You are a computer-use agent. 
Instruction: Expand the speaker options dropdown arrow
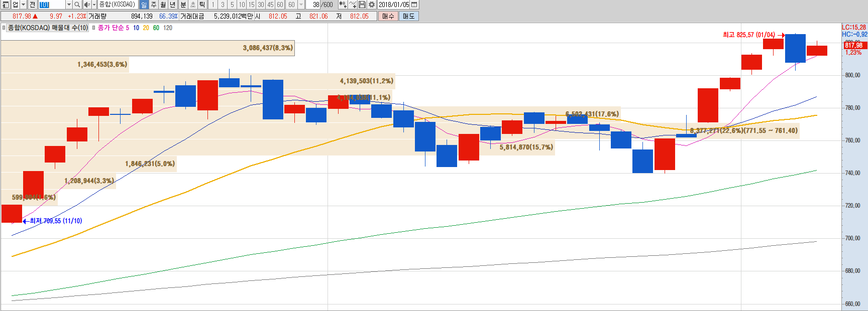point(94,5)
